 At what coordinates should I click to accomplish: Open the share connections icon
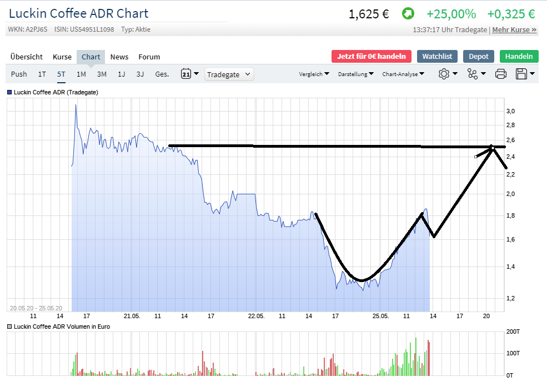pyautogui.click(x=473, y=74)
